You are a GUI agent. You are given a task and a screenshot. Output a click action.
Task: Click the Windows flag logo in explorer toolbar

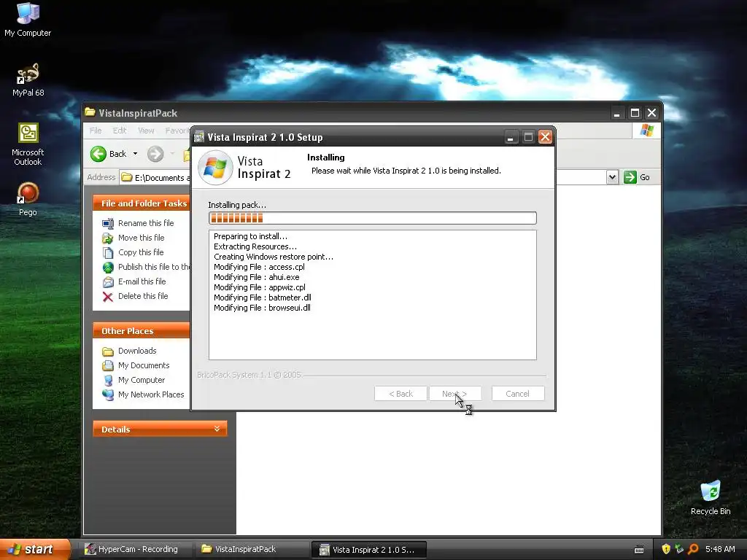(647, 131)
